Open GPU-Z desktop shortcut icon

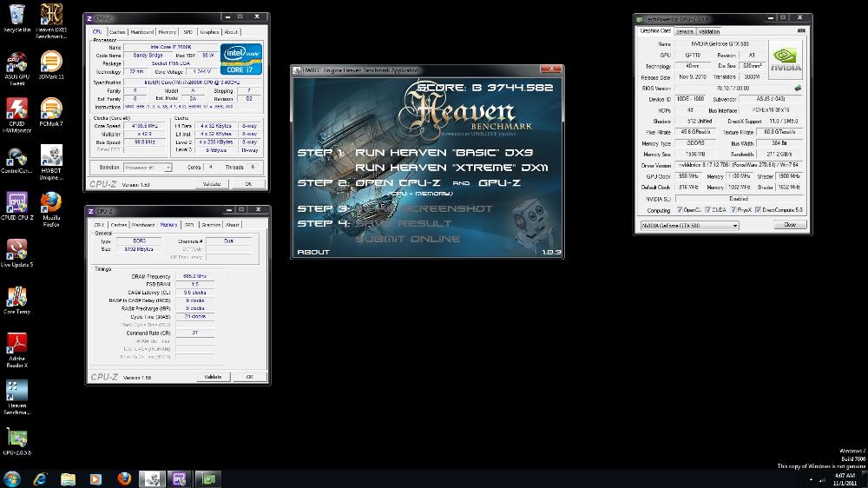(16, 441)
